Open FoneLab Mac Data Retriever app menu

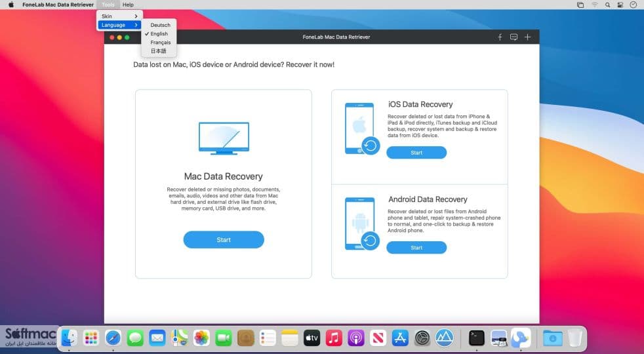pyautogui.click(x=58, y=5)
